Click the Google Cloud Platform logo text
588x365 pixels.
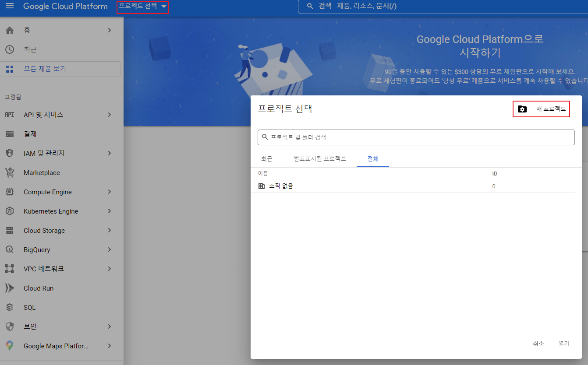[x=65, y=7]
